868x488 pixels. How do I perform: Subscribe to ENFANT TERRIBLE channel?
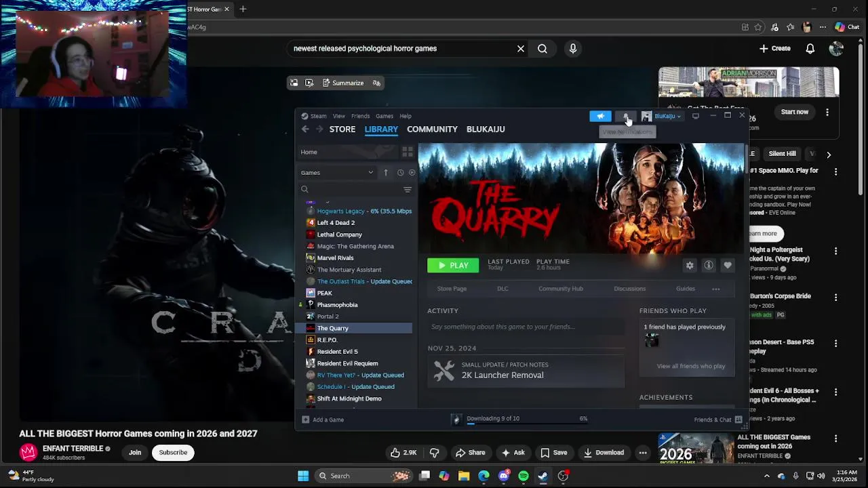coord(173,453)
